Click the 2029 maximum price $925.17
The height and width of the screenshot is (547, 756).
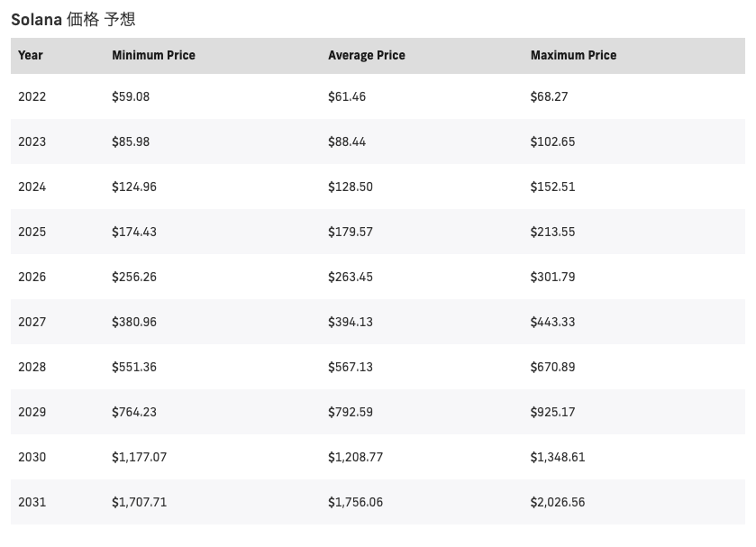[x=552, y=412]
